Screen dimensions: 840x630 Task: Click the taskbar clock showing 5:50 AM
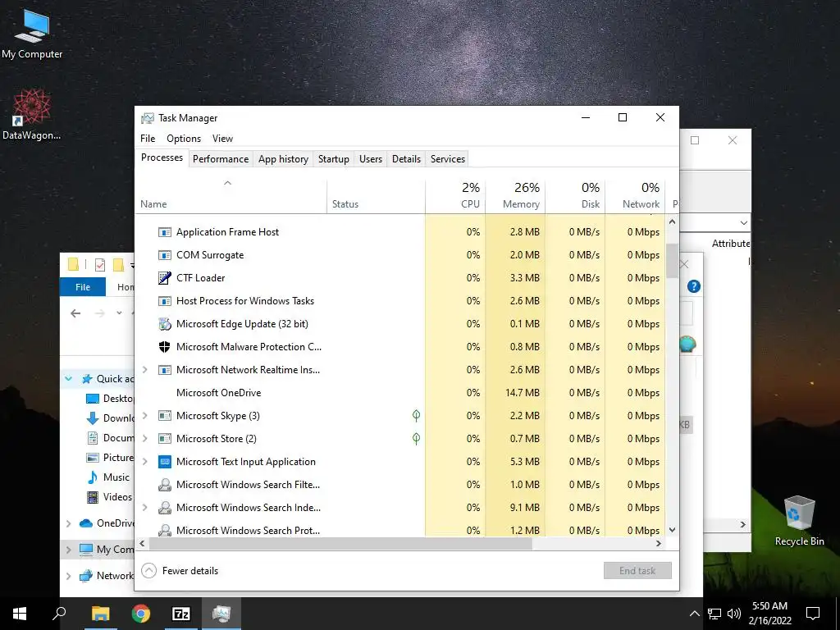coord(769,614)
